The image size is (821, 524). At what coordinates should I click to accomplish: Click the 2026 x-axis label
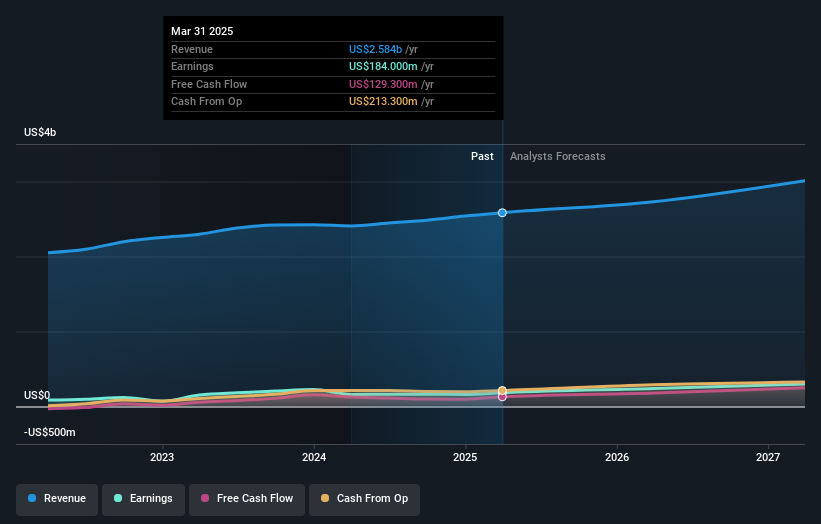click(x=617, y=457)
